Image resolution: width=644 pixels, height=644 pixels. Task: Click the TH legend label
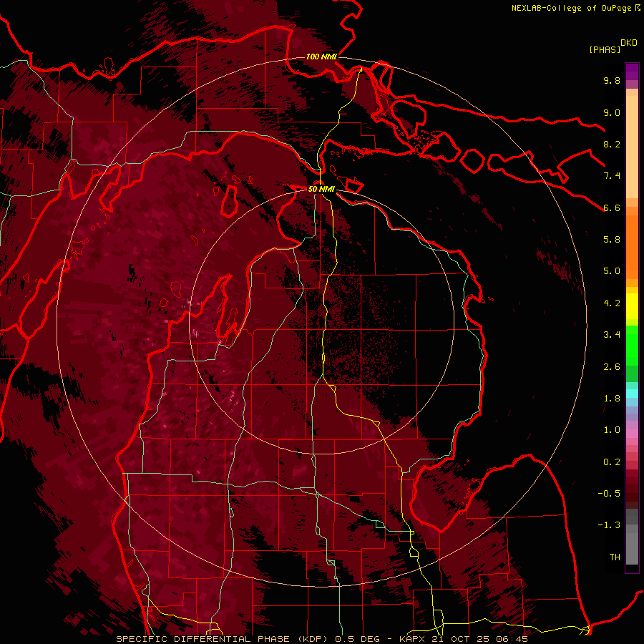click(x=615, y=557)
